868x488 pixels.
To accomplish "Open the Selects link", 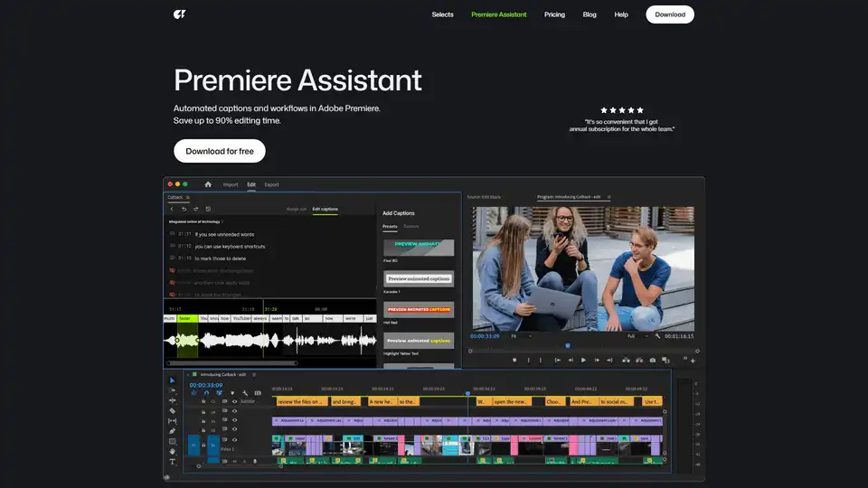I will tap(442, 14).
